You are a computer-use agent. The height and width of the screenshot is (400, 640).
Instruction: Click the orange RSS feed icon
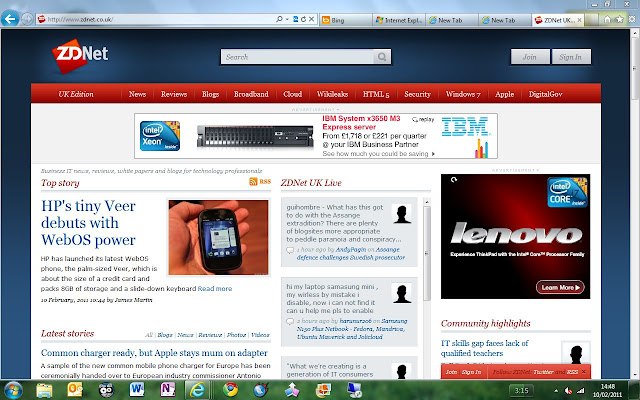253,182
